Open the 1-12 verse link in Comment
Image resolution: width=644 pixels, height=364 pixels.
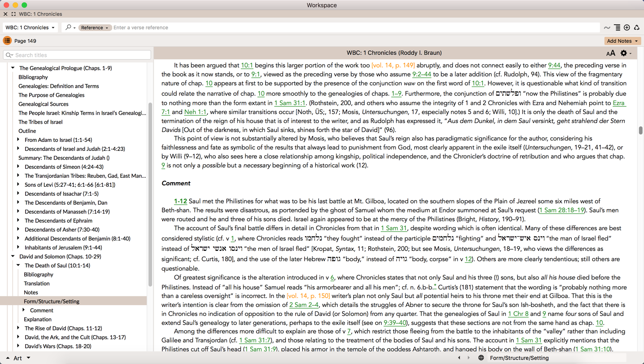coord(180,201)
